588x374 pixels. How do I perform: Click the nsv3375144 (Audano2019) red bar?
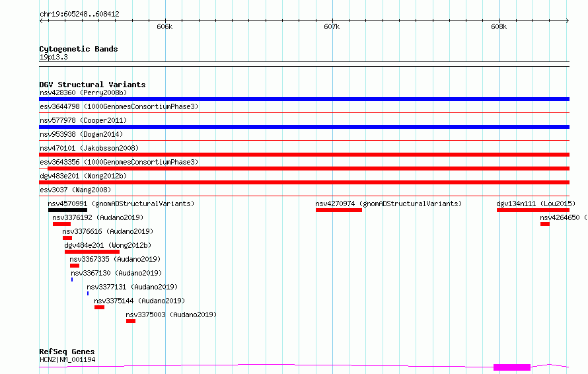tap(99, 307)
